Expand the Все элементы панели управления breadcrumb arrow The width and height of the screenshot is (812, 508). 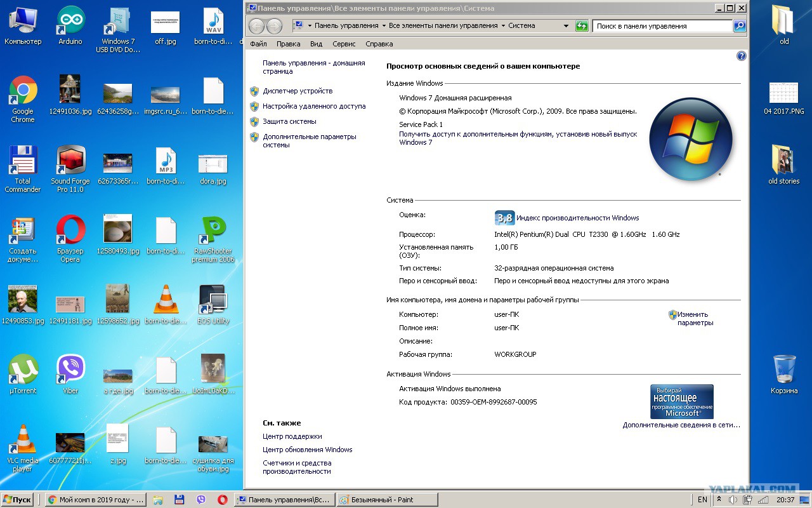502,26
